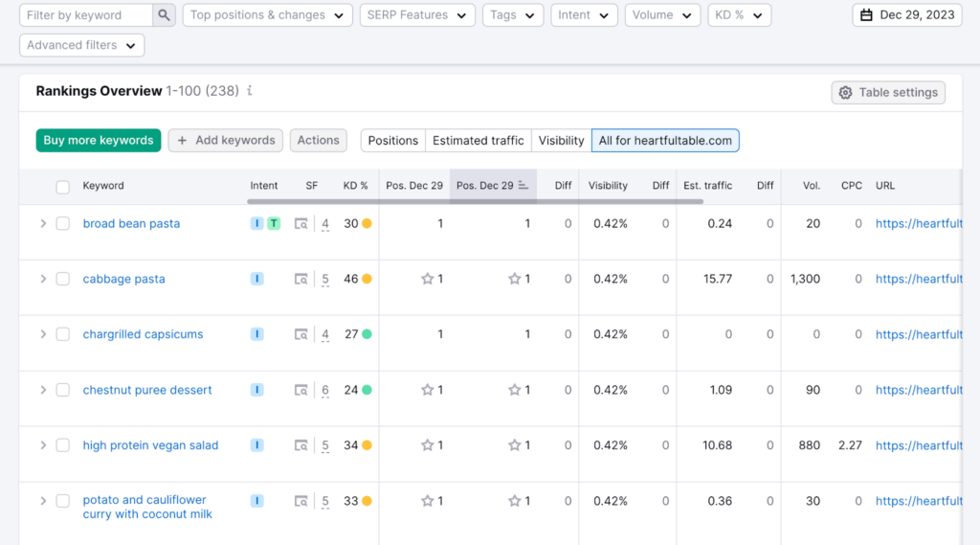Toggle the select-all checkbox in table header
The width and height of the screenshot is (980, 545).
[x=63, y=187]
